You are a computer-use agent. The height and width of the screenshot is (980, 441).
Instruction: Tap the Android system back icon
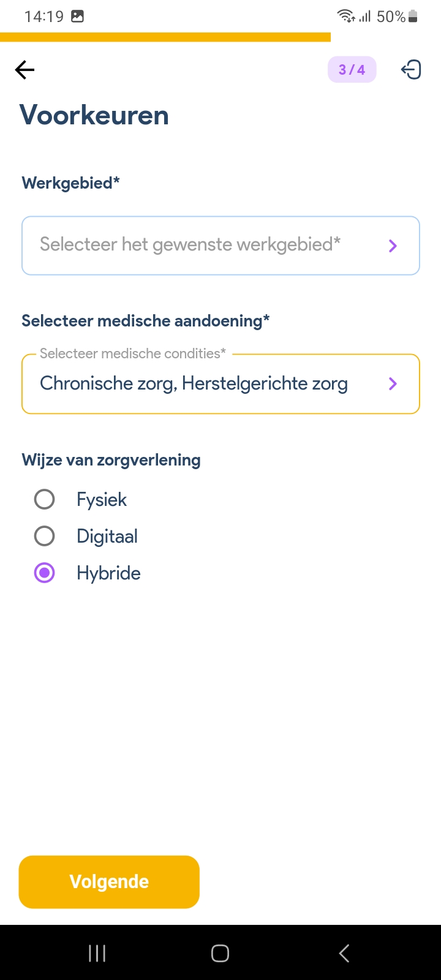coord(344,953)
